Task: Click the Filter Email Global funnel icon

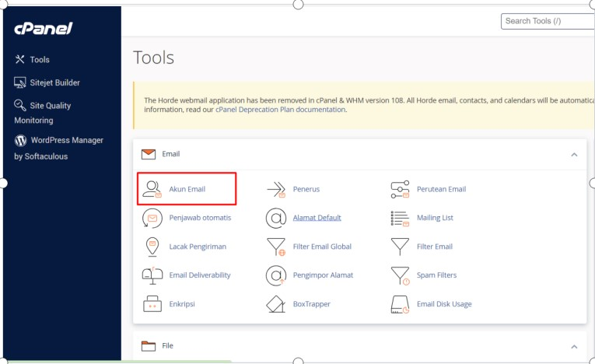Action: coord(276,247)
